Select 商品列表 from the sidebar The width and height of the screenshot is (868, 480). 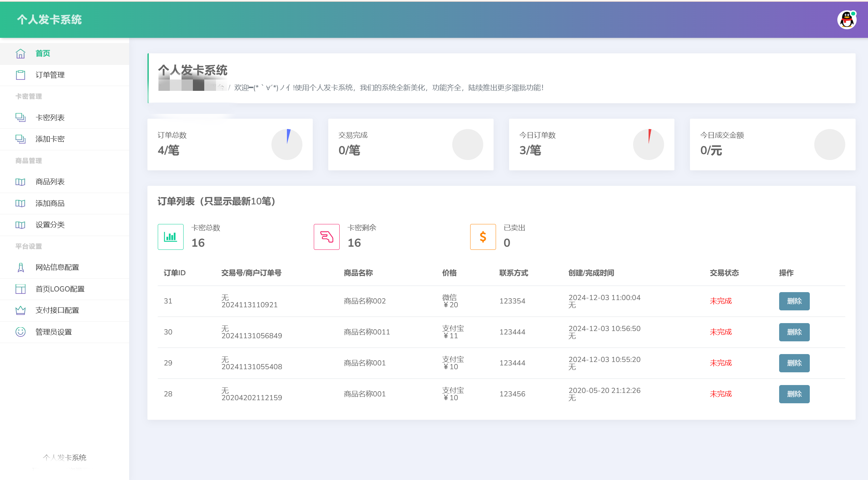(x=64, y=182)
